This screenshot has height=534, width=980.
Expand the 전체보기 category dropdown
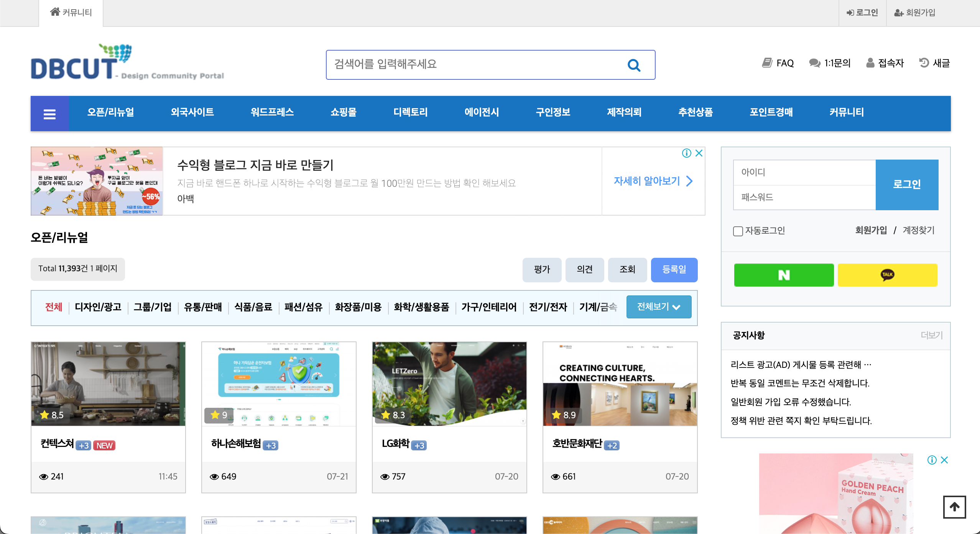pyautogui.click(x=659, y=307)
